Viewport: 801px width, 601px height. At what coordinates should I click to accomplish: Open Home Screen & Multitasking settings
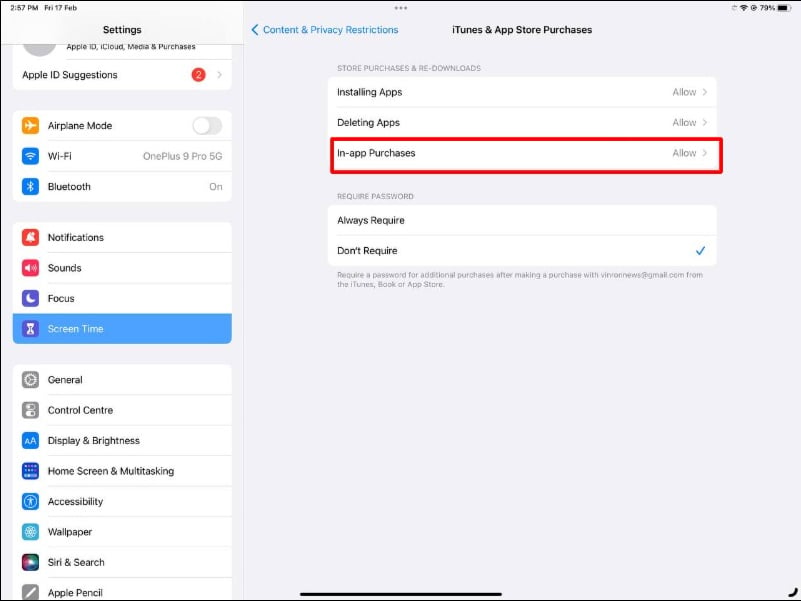(x=122, y=471)
